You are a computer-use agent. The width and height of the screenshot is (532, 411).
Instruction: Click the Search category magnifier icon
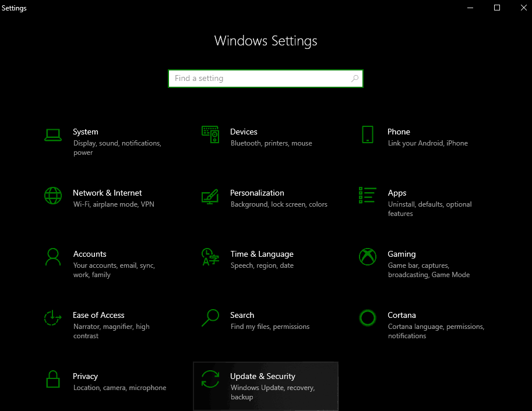[210, 318]
